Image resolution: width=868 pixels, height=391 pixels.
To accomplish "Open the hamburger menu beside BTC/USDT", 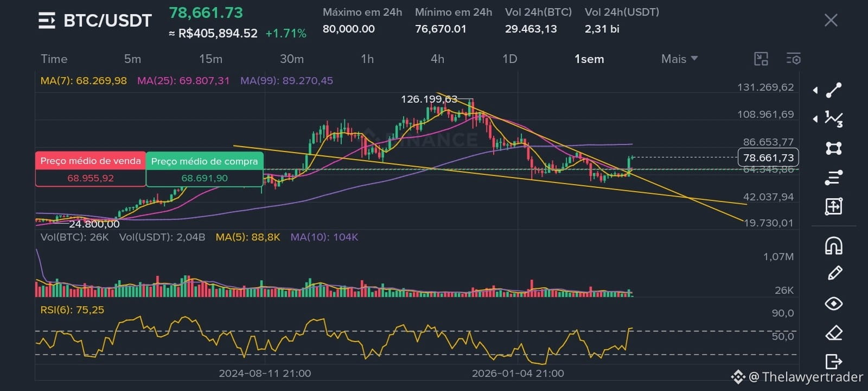I will pyautogui.click(x=47, y=21).
